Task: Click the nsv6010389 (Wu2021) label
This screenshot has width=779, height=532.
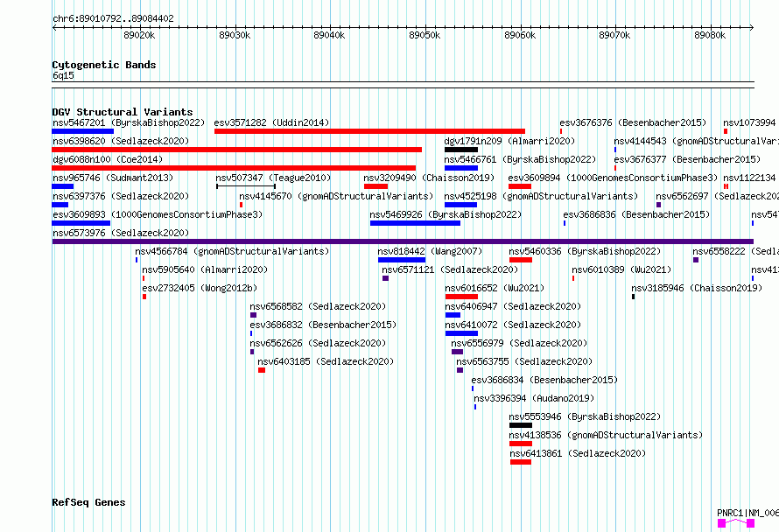Action: tap(621, 269)
